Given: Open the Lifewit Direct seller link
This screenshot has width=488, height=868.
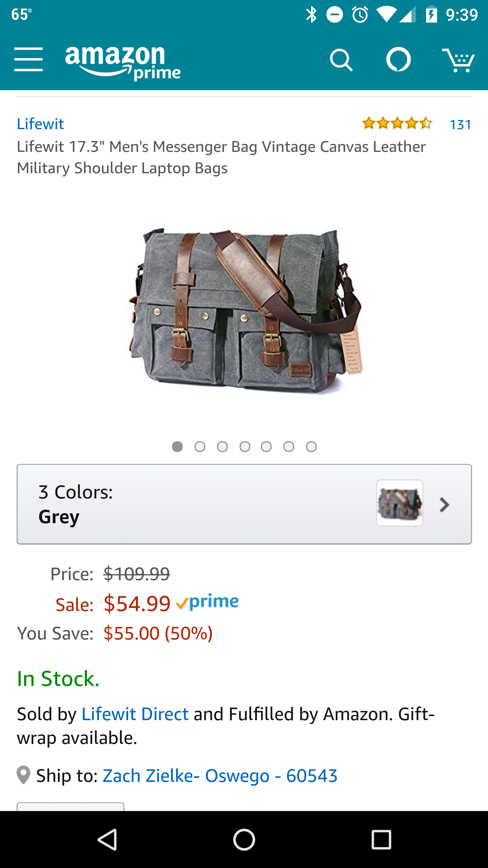Looking at the screenshot, I should [135, 714].
